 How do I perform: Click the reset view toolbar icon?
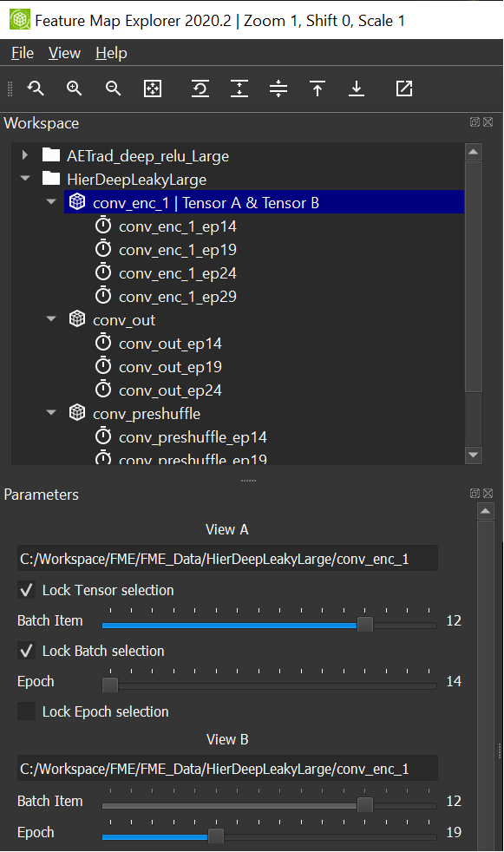[x=200, y=88]
